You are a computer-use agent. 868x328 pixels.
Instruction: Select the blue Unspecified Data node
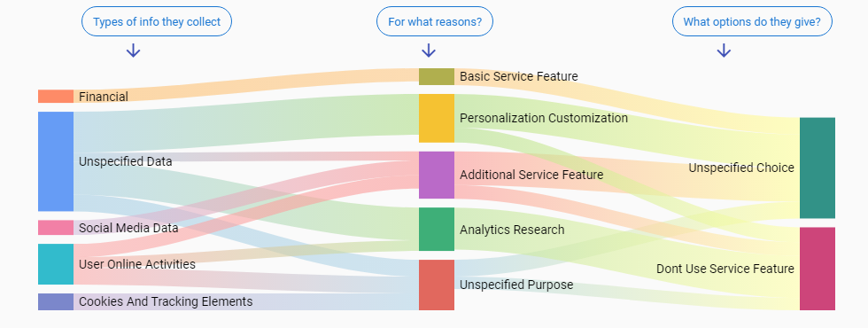pyautogui.click(x=55, y=161)
